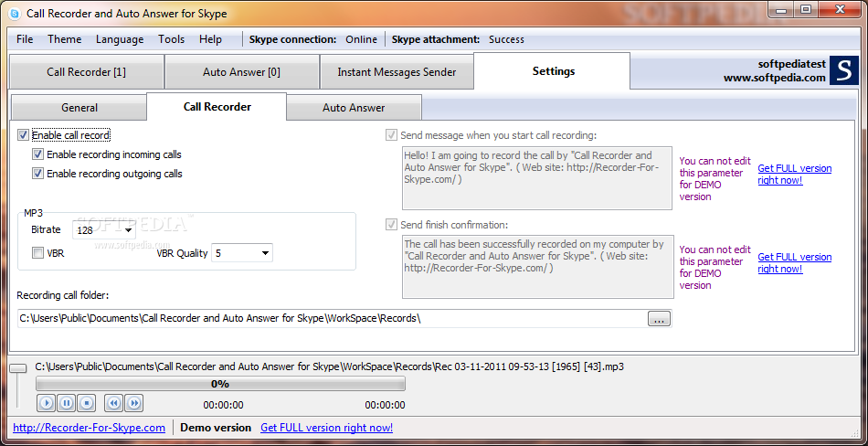Switch to Call Recorder [1] tab
Viewport: 868px width, 446px height.
pos(87,71)
